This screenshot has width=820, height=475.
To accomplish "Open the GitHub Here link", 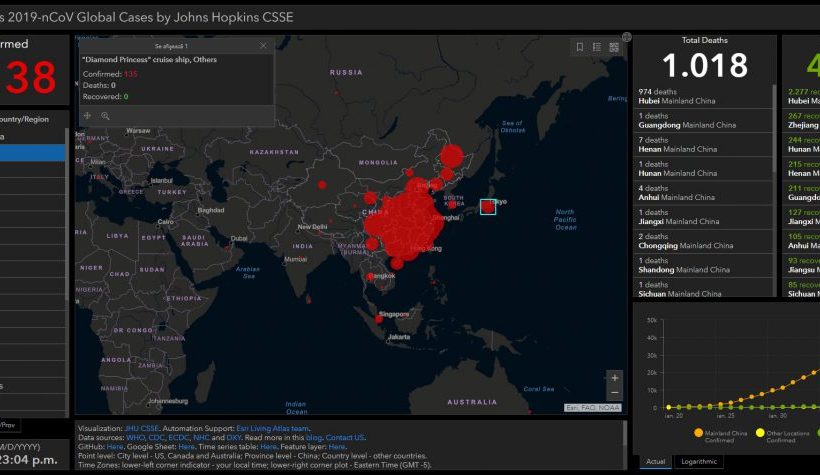I will (x=115, y=447).
